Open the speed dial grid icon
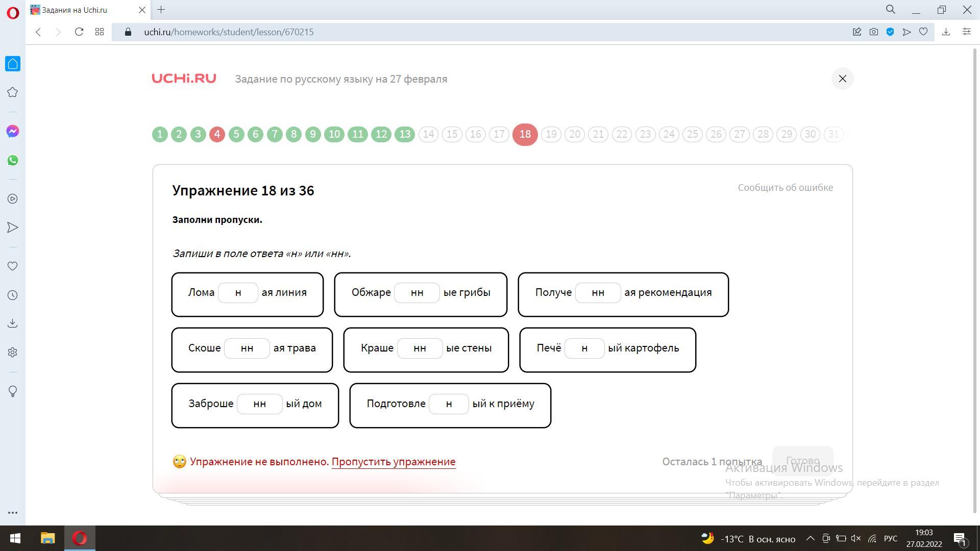The width and height of the screenshot is (980, 551). coord(100,32)
